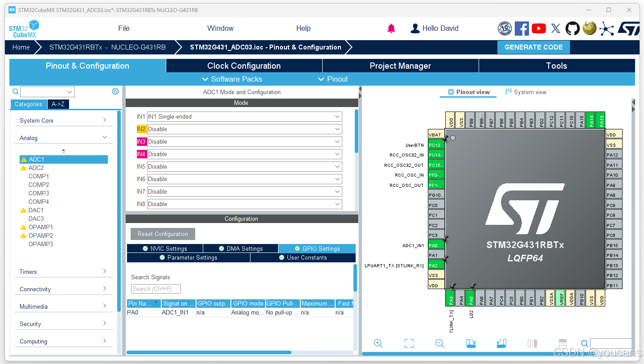This screenshot has height=364, width=644.
Task: Click the PA0 pin on the chip
Action: point(436,245)
